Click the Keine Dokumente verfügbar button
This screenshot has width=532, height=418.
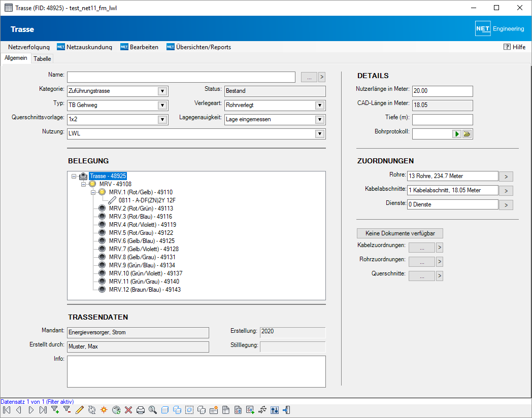[400, 233]
